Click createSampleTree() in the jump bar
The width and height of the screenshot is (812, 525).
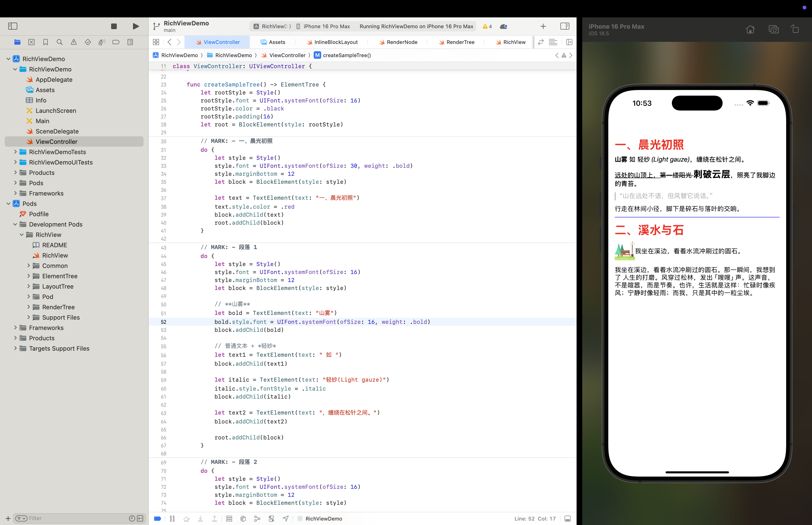347,55
